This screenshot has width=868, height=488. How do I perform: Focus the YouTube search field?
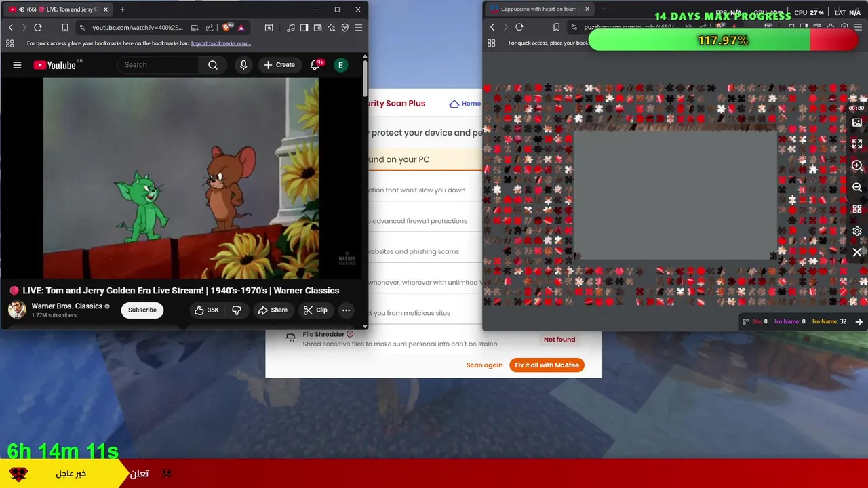(159, 65)
